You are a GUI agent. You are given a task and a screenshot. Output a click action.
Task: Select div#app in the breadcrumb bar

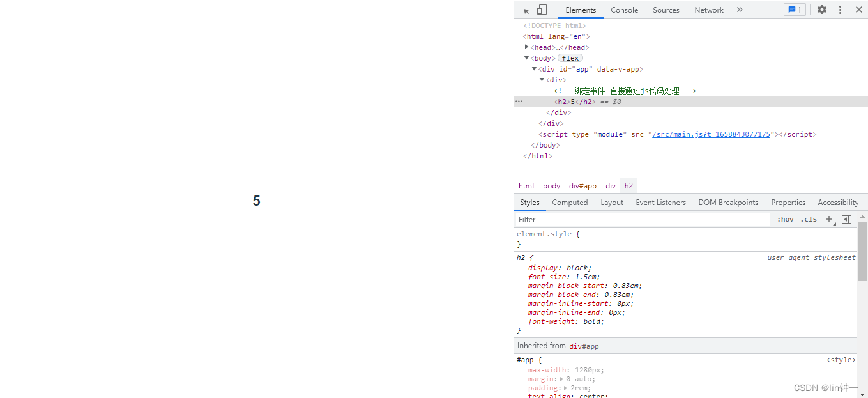click(582, 186)
